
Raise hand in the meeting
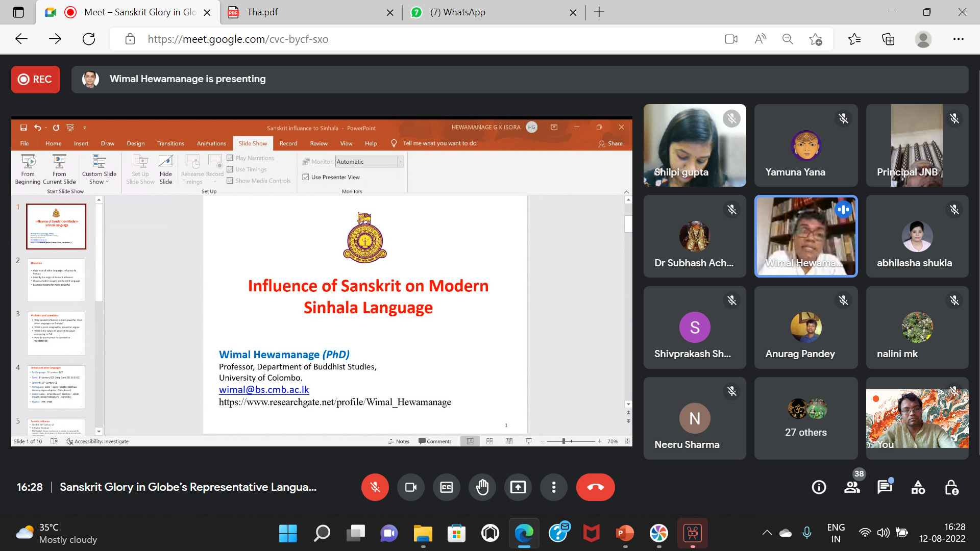click(x=482, y=487)
